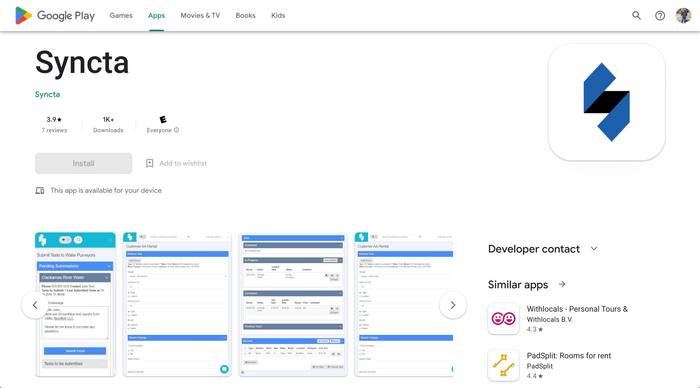Open the user profile avatar
The height and width of the screenshot is (388, 700).
coord(683,16)
